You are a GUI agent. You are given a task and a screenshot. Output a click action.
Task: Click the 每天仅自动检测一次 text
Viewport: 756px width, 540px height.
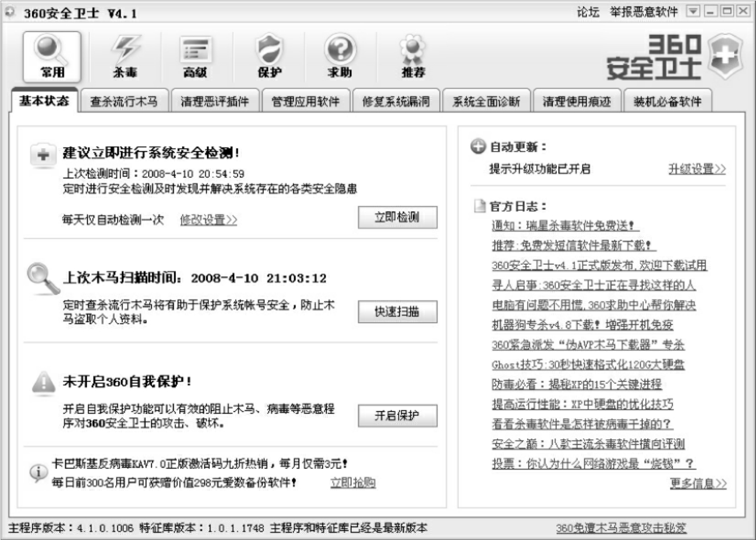tap(113, 220)
